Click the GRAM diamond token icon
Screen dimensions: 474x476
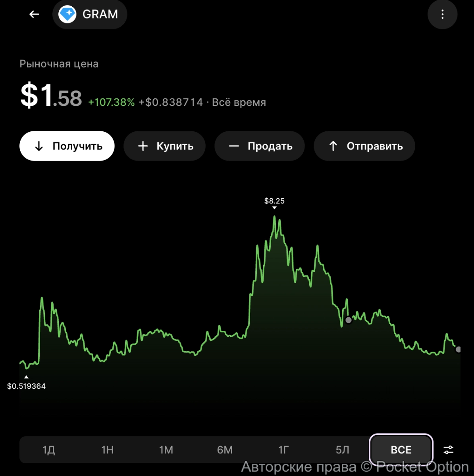click(67, 15)
